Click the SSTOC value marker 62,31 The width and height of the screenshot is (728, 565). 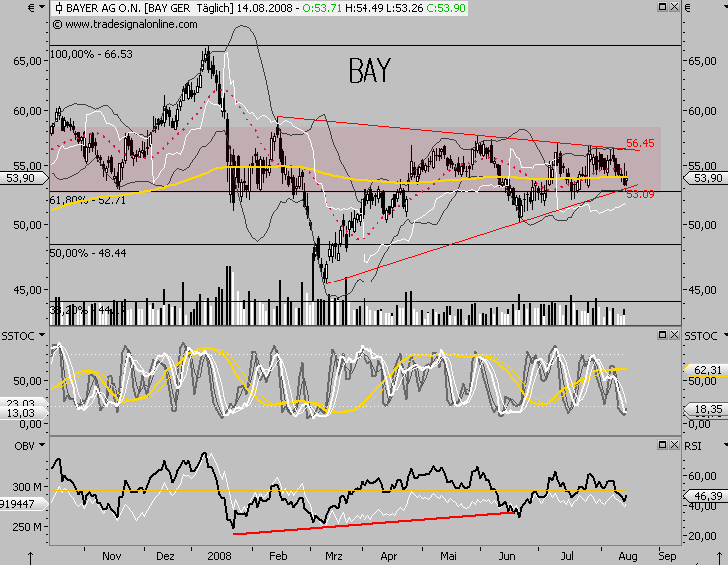pyautogui.click(x=706, y=370)
